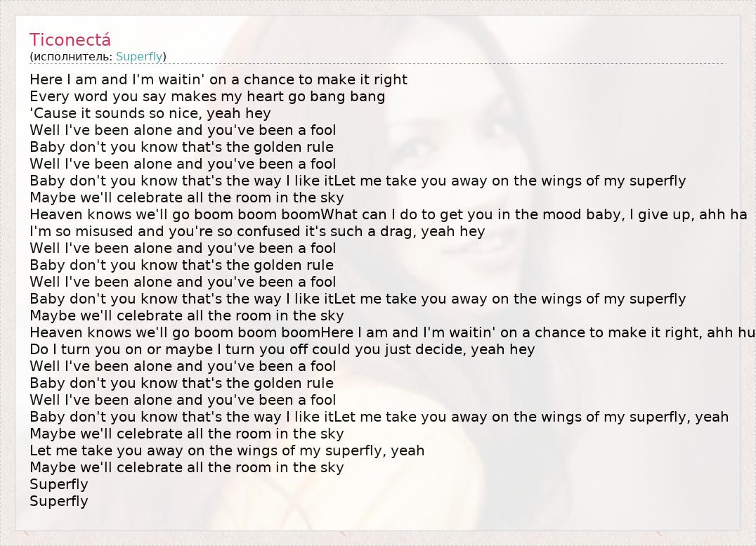Click the opening lyric line "Here I am"
This screenshot has width=756, height=546.
[219, 79]
